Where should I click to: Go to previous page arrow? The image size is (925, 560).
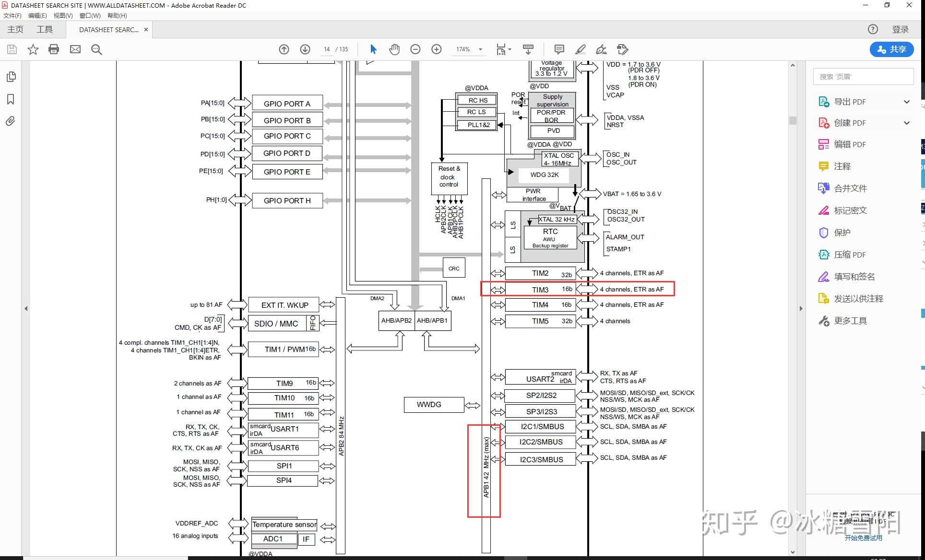pyautogui.click(x=284, y=49)
